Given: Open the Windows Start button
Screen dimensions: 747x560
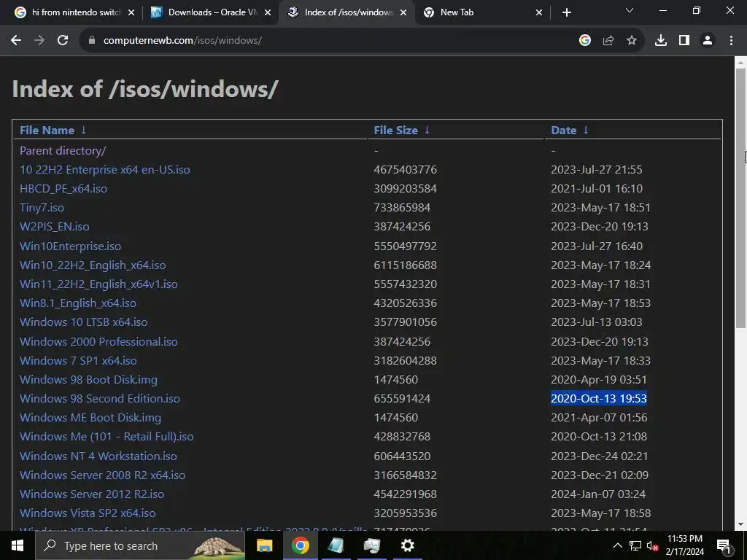Looking at the screenshot, I should tap(18, 545).
